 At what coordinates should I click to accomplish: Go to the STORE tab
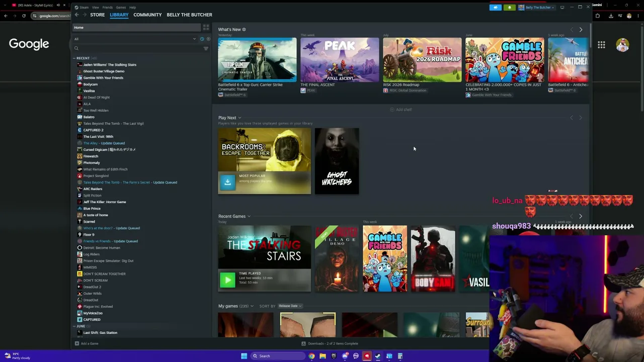(x=98, y=15)
